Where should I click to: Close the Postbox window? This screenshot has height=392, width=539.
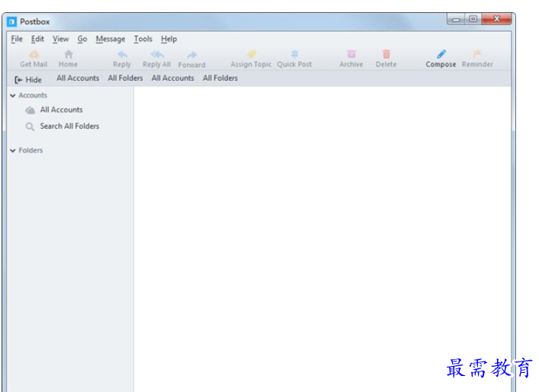click(x=496, y=19)
